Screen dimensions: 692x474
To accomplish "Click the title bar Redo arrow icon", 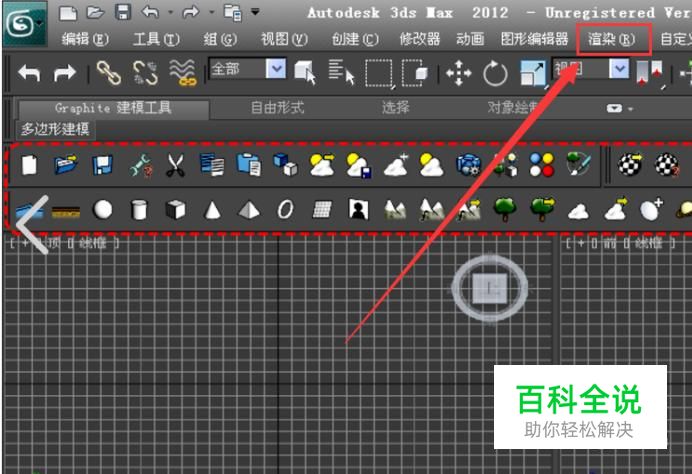I will click(190, 12).
